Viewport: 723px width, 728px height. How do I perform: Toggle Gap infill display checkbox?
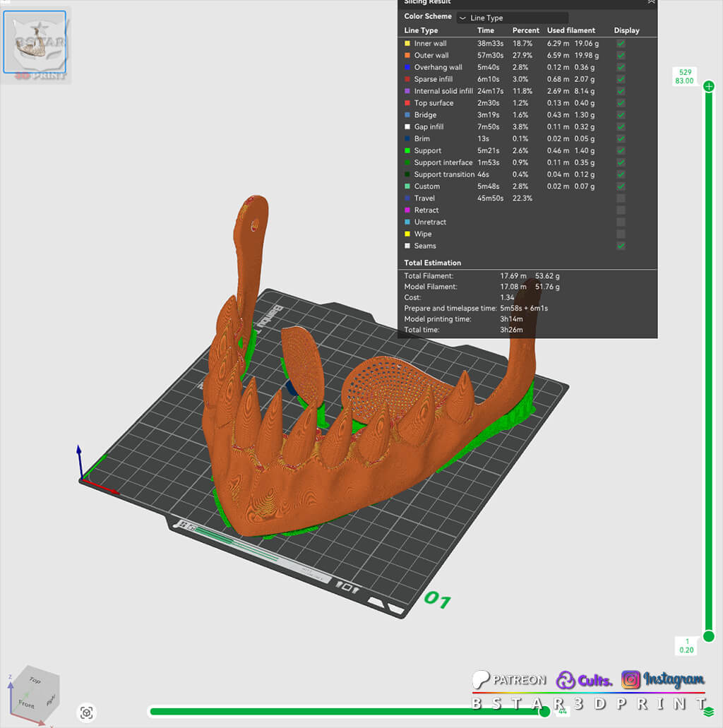click(x=621, y=127)
